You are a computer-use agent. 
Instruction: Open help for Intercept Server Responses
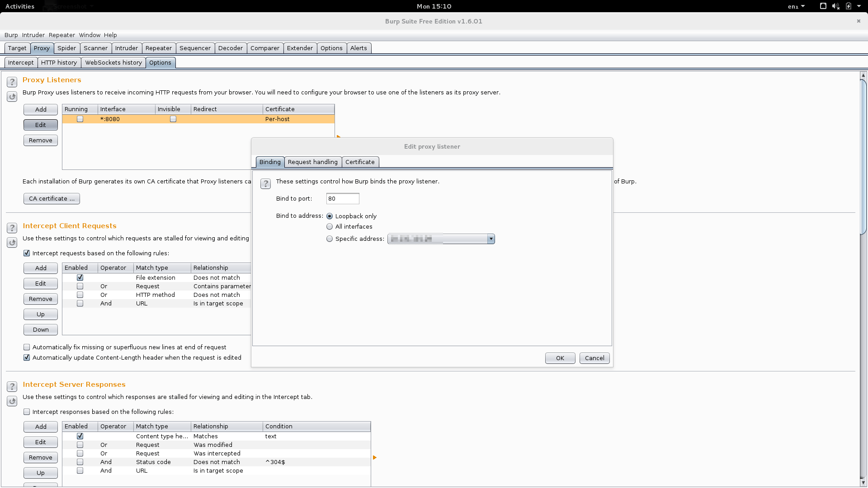click(x=12, y=386)
